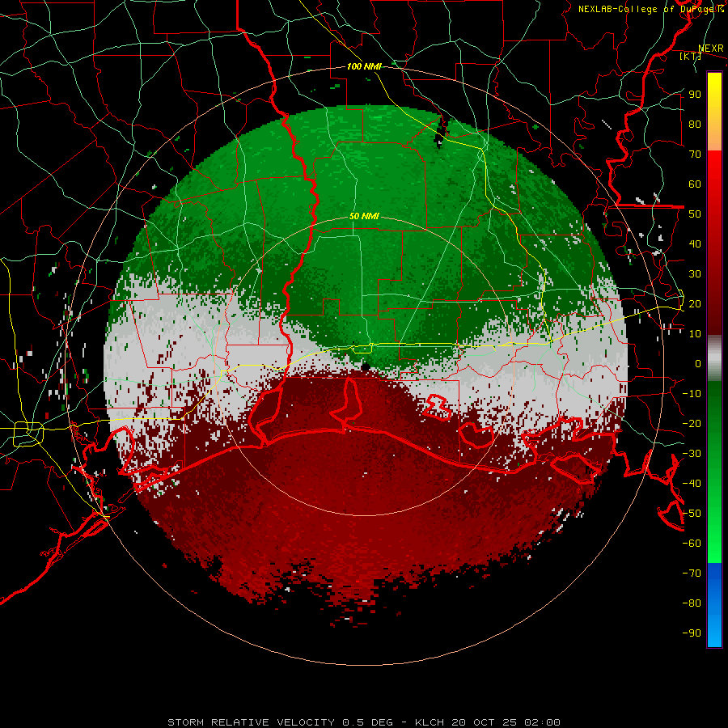The height and width of the screenshot is (728, 728).
Task: Click the 0 value on the velocity scale
Action: pos(698,363)
